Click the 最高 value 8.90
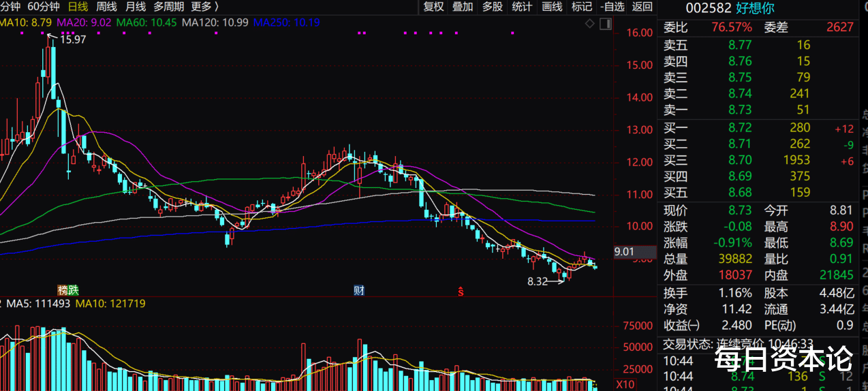868x391 pixels. [x=840, y=227]
